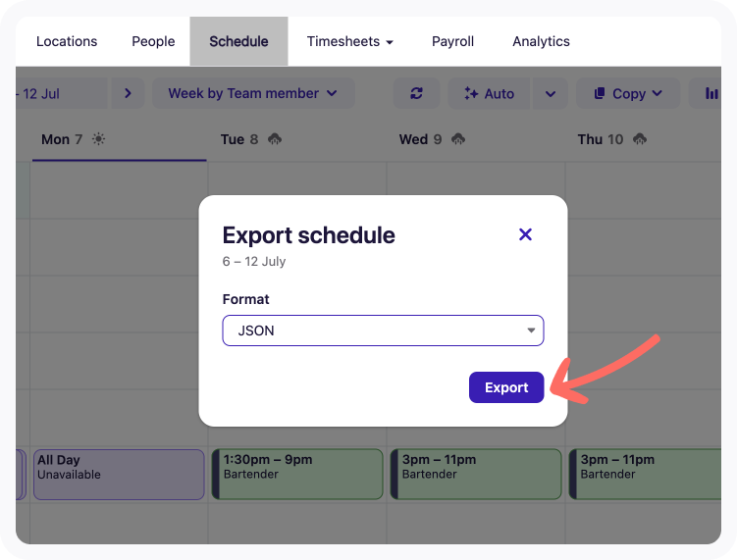Go to the Analytics tab
This screenshot has height=560, width=737.
point(541,41)
